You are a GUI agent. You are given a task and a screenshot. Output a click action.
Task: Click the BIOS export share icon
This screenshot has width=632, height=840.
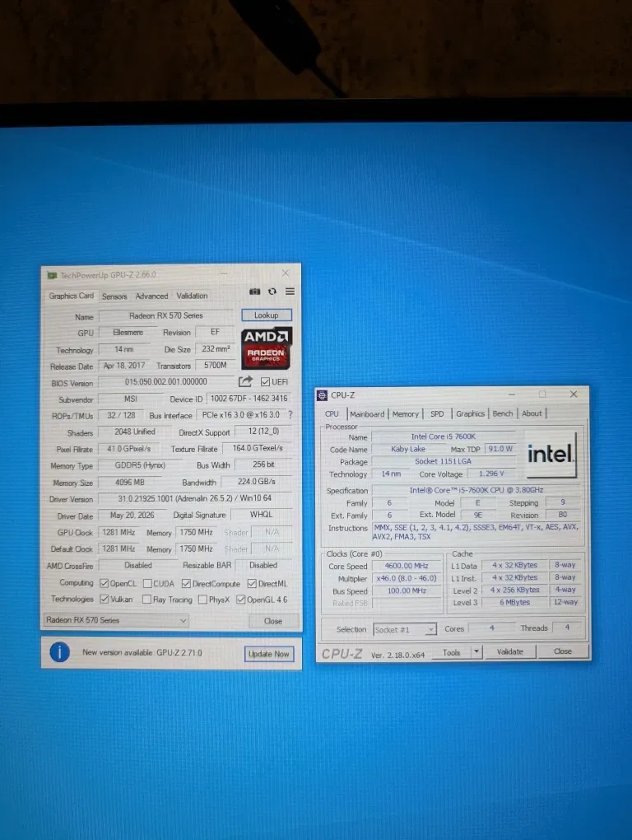(x=245, y=381)
